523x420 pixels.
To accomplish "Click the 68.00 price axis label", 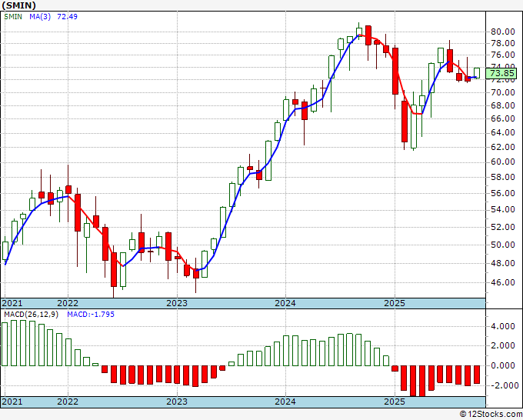I will (x=503, y=105).
